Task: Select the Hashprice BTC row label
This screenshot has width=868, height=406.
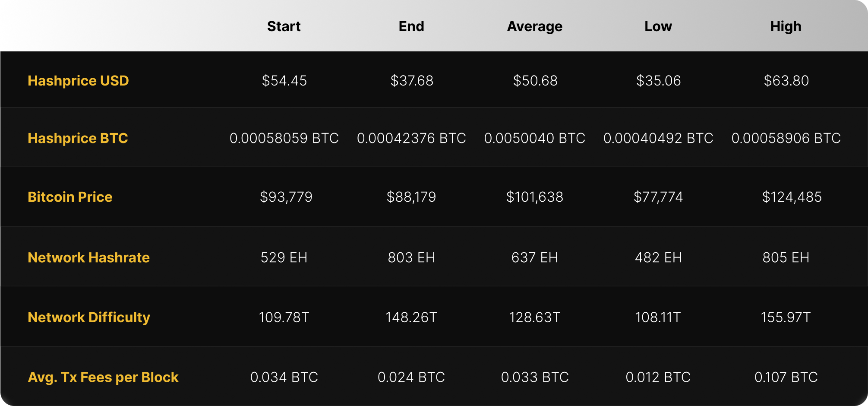Action: click(x=78, y=138)
